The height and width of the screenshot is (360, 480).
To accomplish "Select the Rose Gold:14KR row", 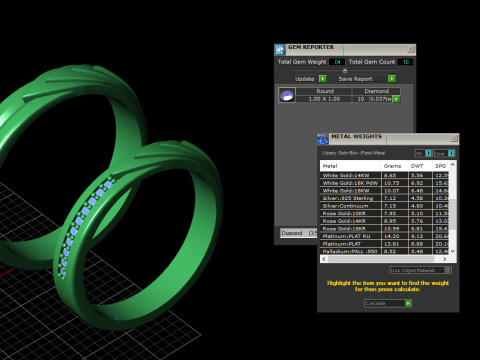I will point(385,221).
